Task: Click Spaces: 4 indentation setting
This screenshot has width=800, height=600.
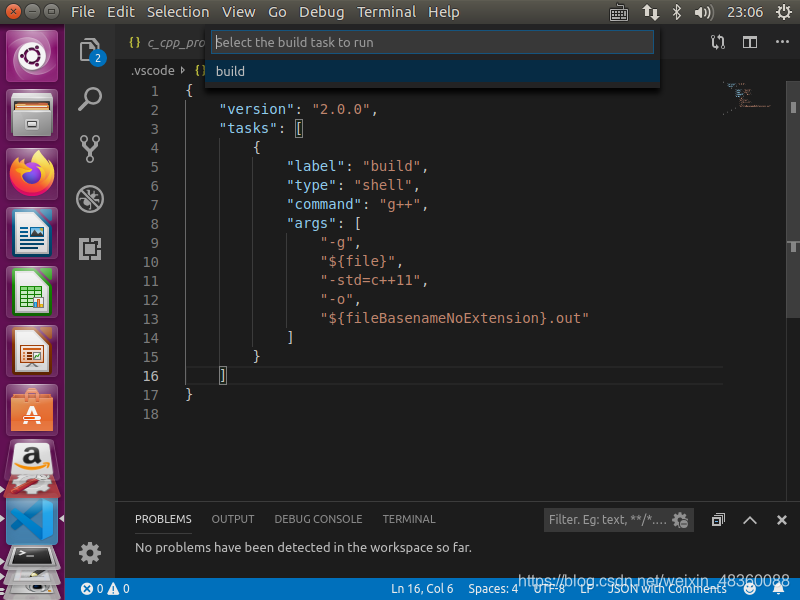Action: pos(493,589)
